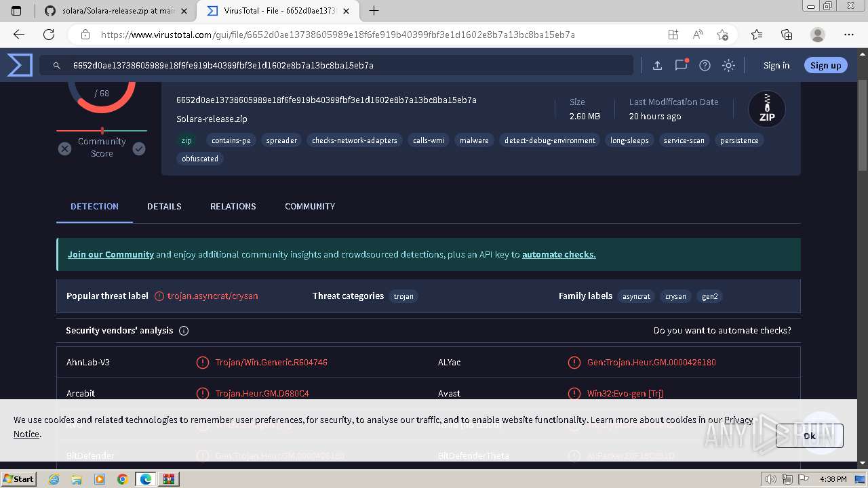
Task: Open the tab actions menu icon
Action: [x=17, y=11]
